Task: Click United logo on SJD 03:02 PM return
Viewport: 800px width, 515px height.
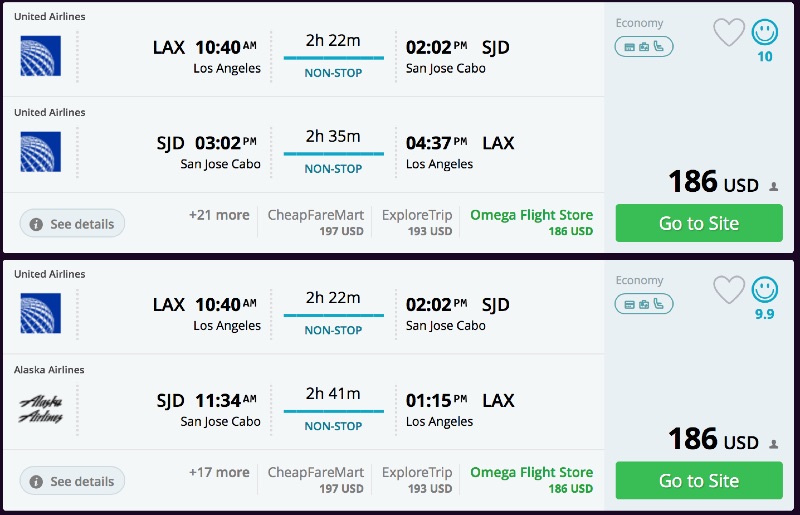Action: (41, 152)
